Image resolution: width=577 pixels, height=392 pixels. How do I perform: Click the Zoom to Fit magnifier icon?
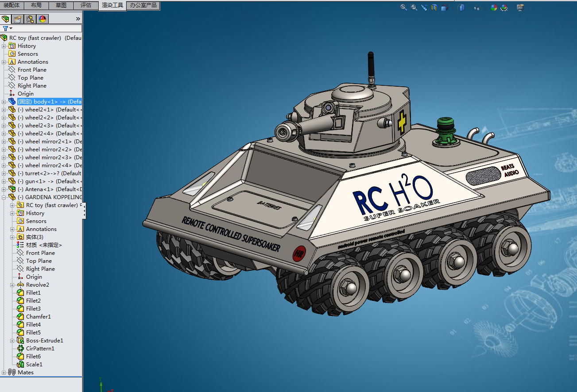pos(403,7)
